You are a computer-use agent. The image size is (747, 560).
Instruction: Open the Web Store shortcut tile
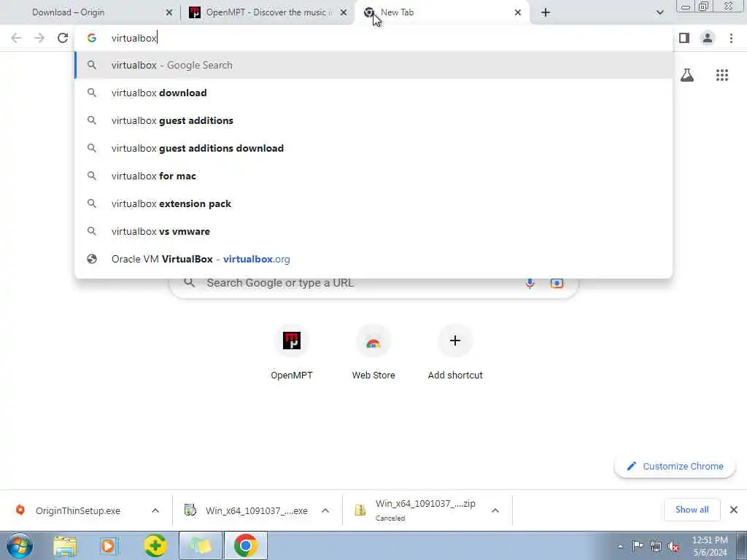coord(373,352)
